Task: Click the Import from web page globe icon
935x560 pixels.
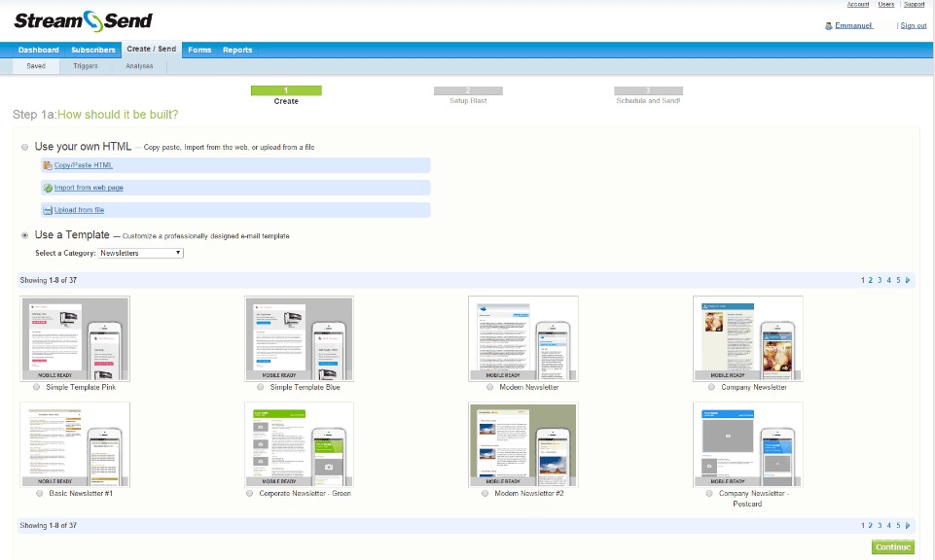Action: click(48, 188)
